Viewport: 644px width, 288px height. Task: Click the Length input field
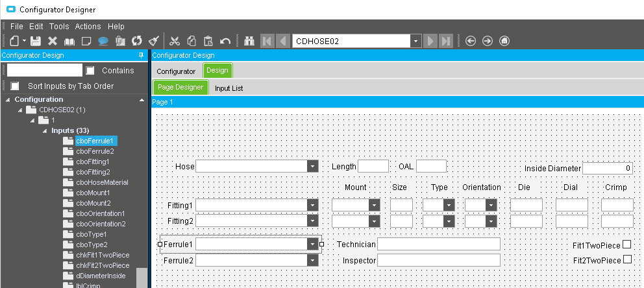point(373,166)
